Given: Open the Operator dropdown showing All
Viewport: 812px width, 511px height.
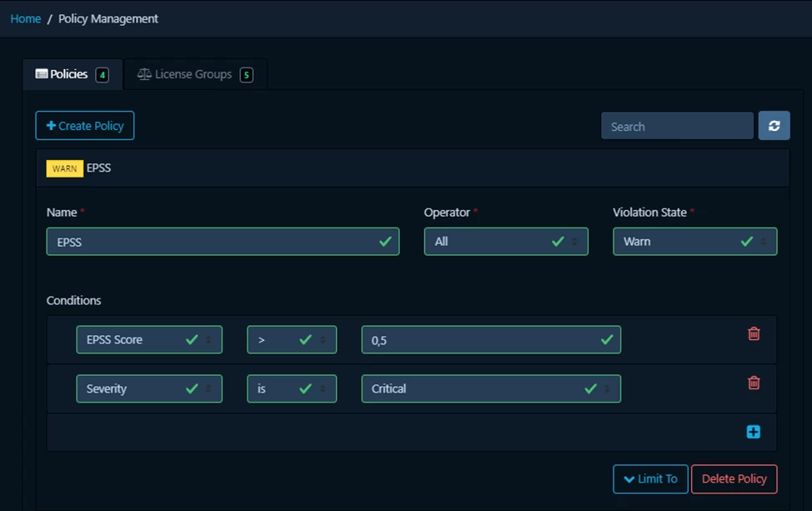Looking at the screenshot, I should pyautogui.click(x=506, y=241).
